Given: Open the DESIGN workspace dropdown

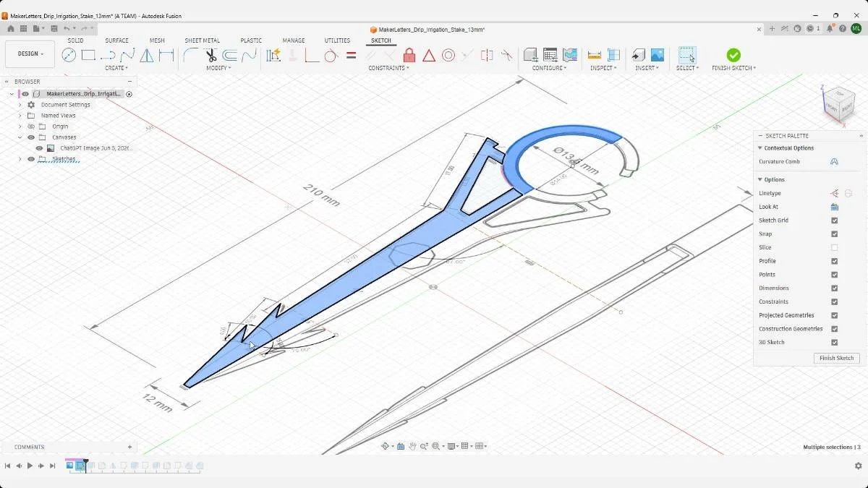Looking at the screenshot, I should (x=30, y=54).
